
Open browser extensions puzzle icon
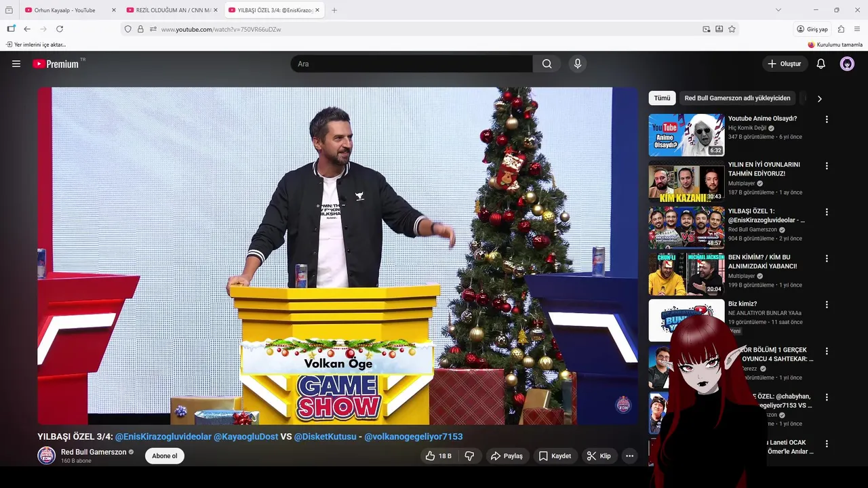coord(841,29)
